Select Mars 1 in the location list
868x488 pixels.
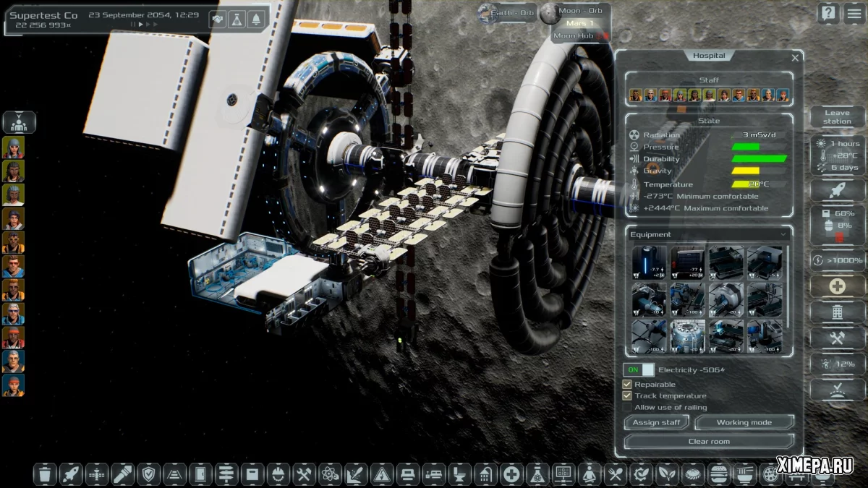[579, 23]
